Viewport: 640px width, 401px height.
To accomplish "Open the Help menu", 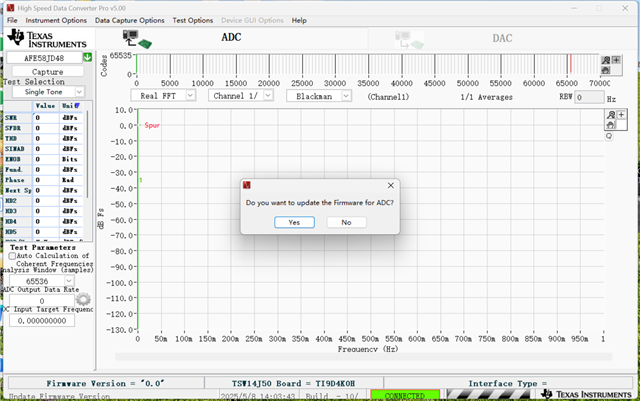I will [x=299, y=20].
